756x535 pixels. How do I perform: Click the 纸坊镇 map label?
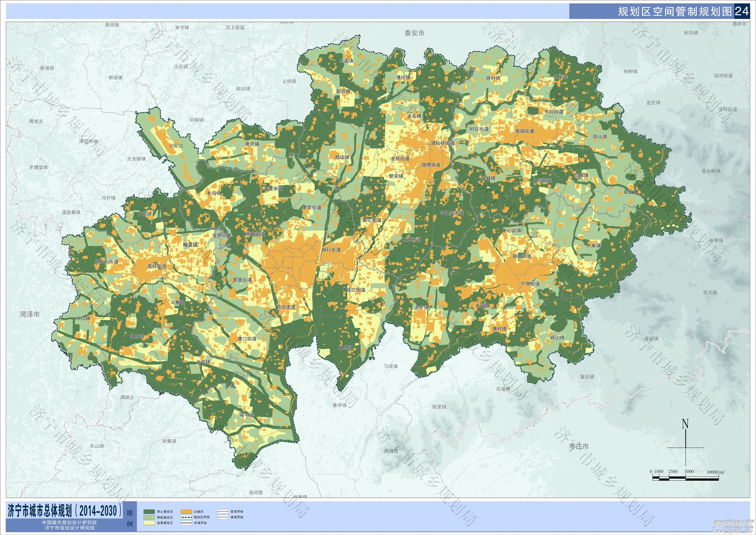pos(137,336)
